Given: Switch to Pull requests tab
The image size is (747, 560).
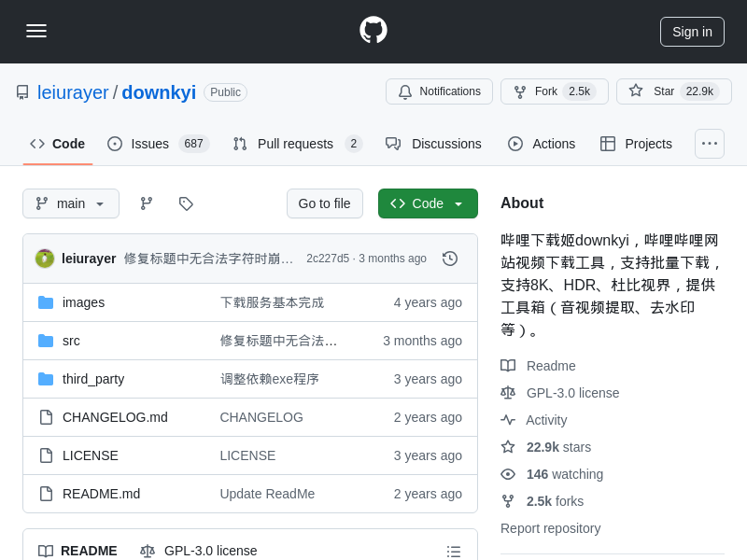Looking at the screenshot, I should click(297, 144).
